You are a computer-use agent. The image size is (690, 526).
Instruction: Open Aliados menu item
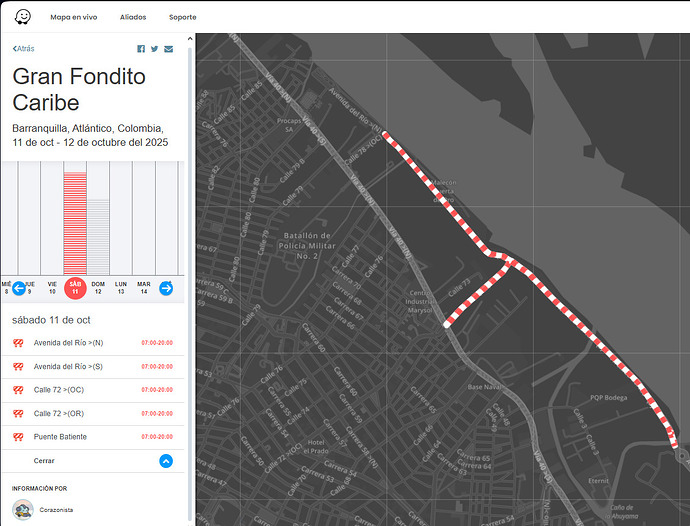132,17
